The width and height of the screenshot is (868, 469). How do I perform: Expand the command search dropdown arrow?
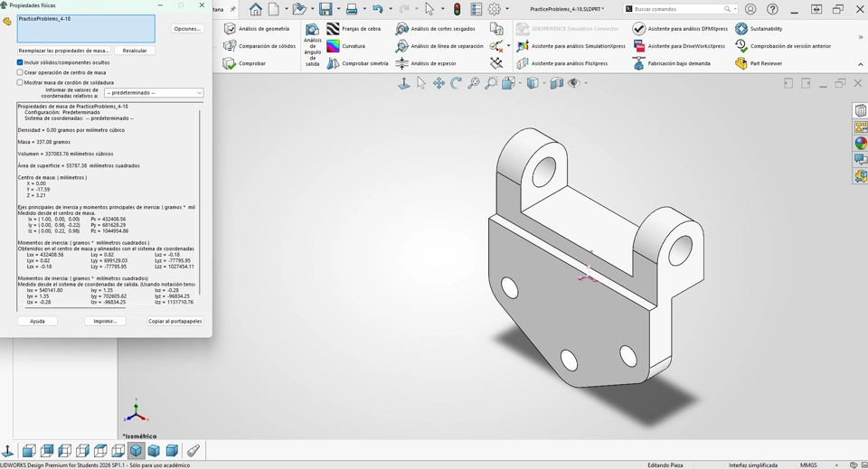click(735, 9)
